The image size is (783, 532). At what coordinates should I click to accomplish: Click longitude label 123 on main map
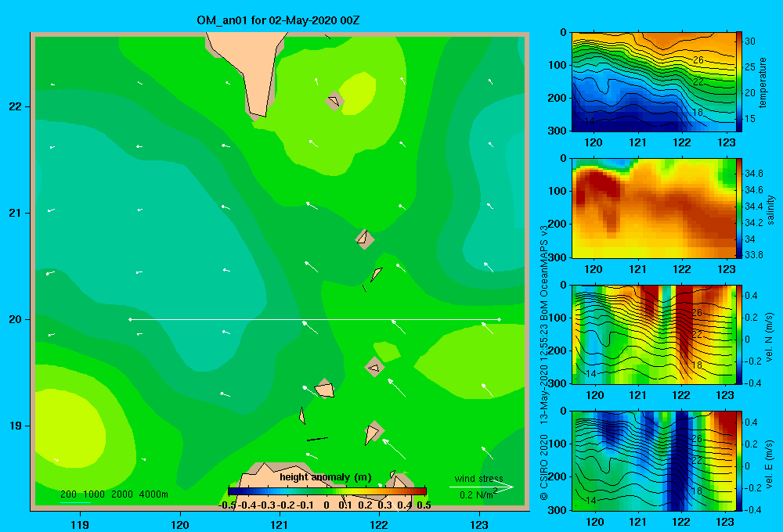click(479, 524)
